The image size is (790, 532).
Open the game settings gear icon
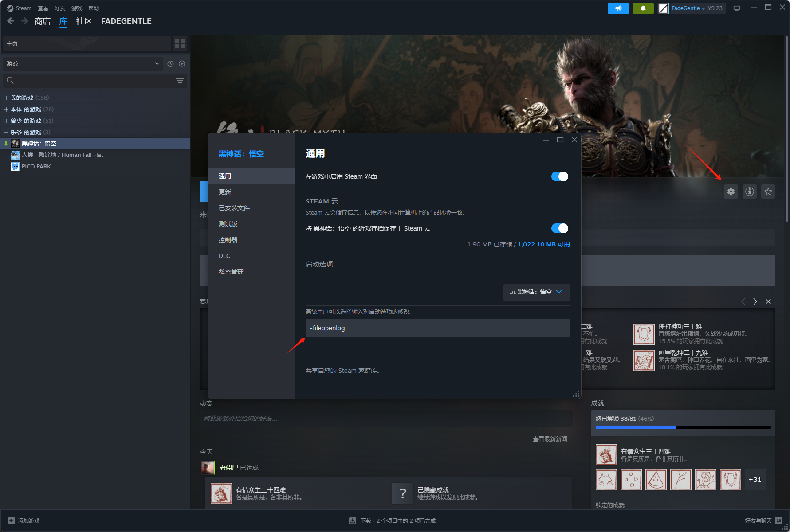pyautogui.click(x=731, y=192)
